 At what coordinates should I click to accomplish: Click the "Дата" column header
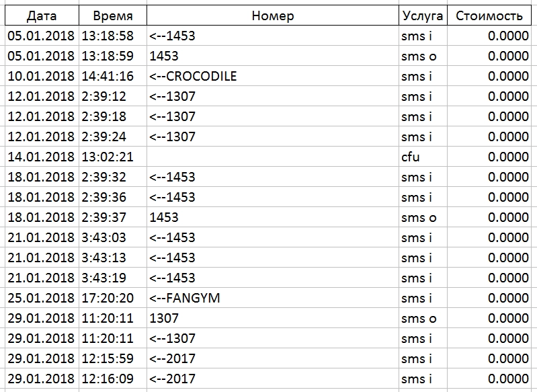pos(40,15)
